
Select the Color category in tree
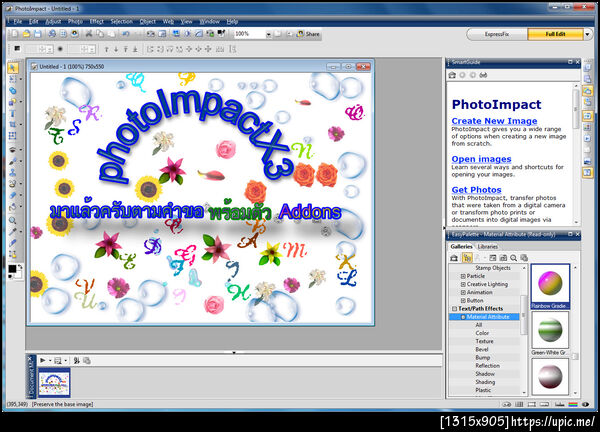[482, 333]
